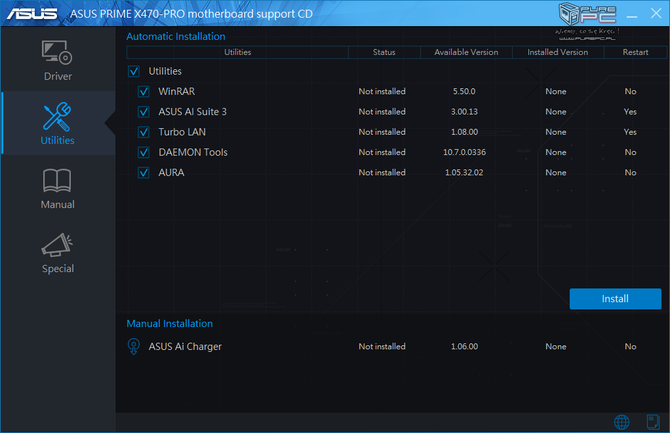Click the Utilities label in sidebar
Screen dimensions: 670x433
57,140
